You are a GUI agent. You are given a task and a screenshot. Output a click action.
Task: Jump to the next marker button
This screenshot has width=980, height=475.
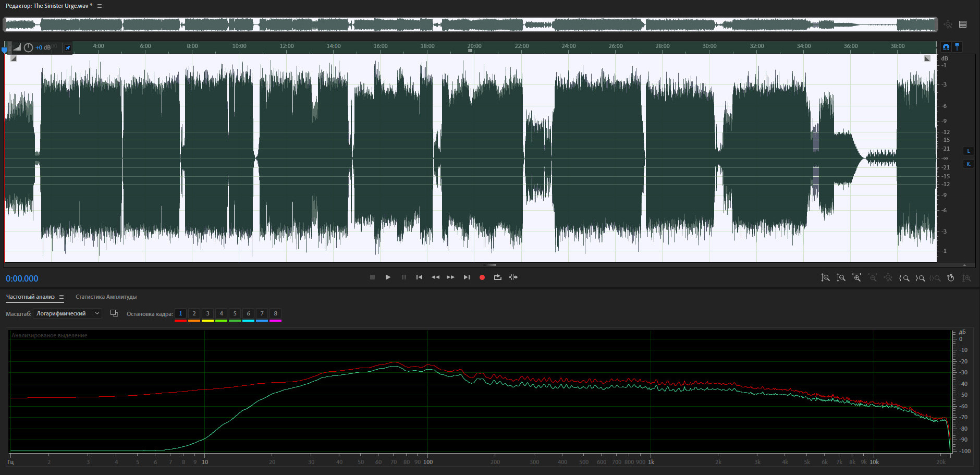coord(467,277)
